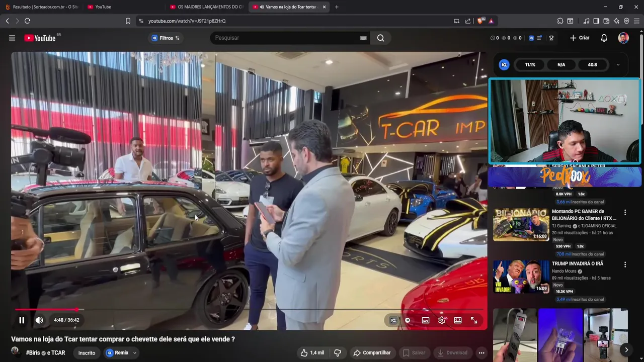Image resolution: width=644 pixels, height=362 pixels.
Task: Open a new browser tab
Action: pyautogui.click(x=337, y=7)
